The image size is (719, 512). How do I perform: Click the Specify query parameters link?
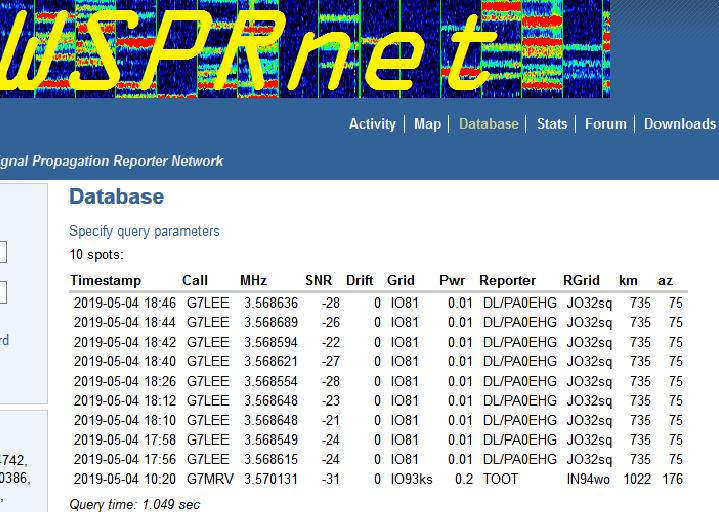pyautogui.click(x=144, y=231)
